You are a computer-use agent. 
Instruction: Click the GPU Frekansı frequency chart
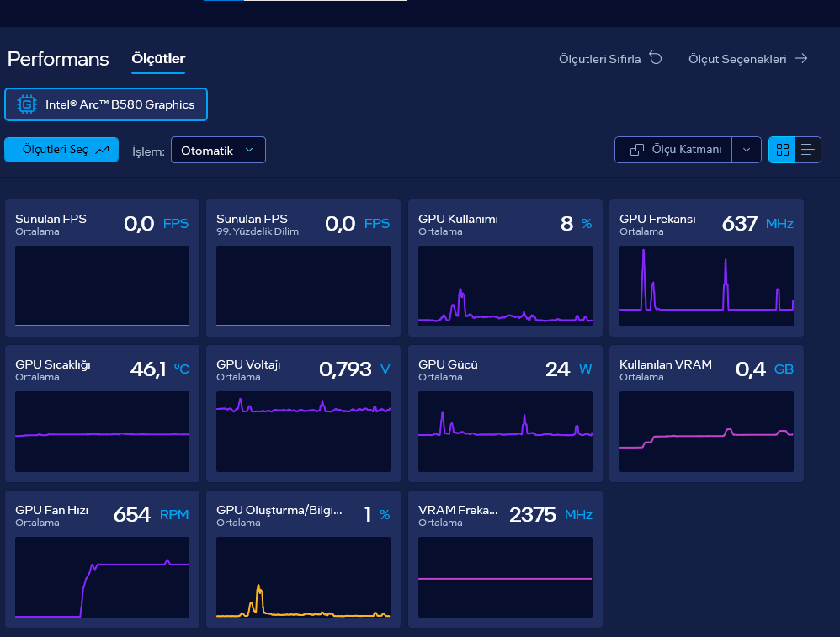[x=706, y=286]
